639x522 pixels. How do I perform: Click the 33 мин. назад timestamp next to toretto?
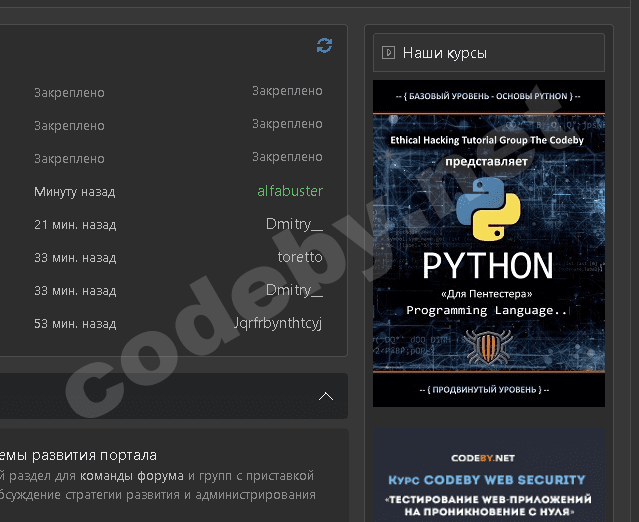[75, 258]
